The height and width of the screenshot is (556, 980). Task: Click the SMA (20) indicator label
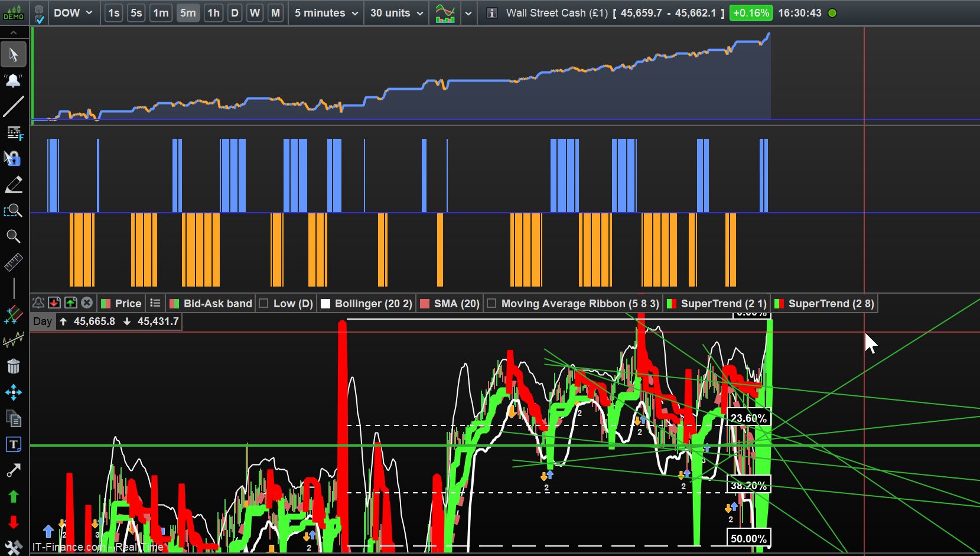coord(456,304)
